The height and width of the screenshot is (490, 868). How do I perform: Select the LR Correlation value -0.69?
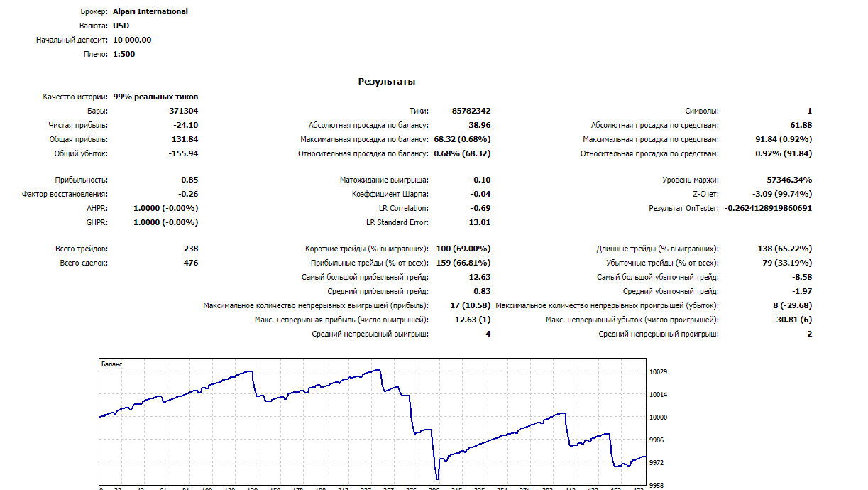tap(480, 208)
